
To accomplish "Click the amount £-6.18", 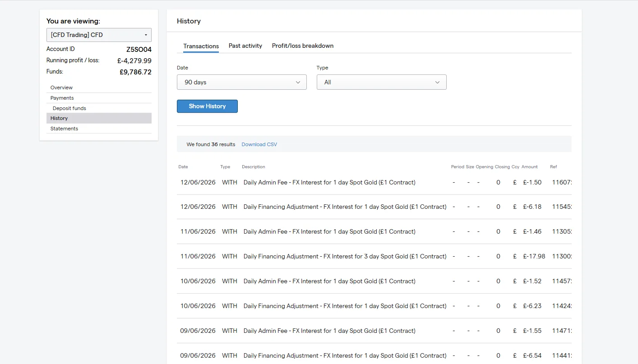I will tap(532, 207).
